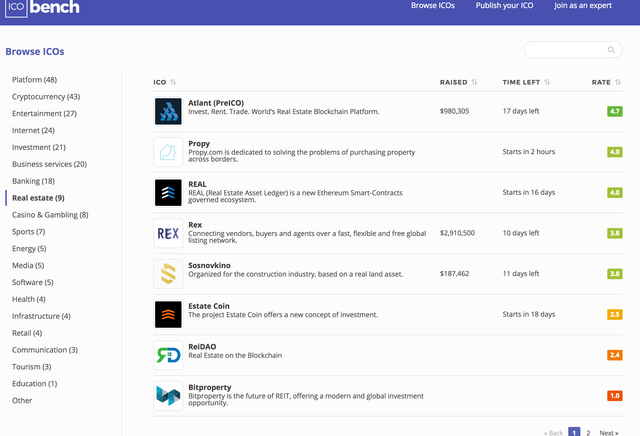This screenshot has height=436, width=640.
Task: Open the Atlant (PreICO) title link
Action: [x=216, y=103]
